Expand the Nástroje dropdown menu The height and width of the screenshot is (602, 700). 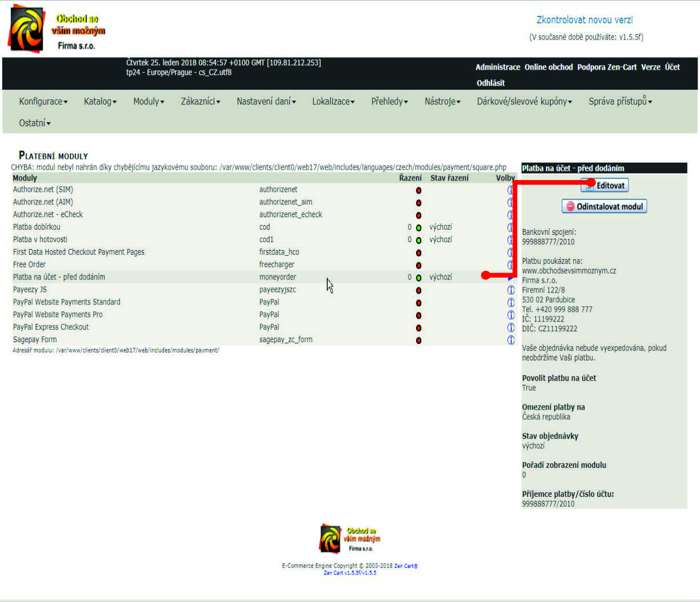coord(442,102)
